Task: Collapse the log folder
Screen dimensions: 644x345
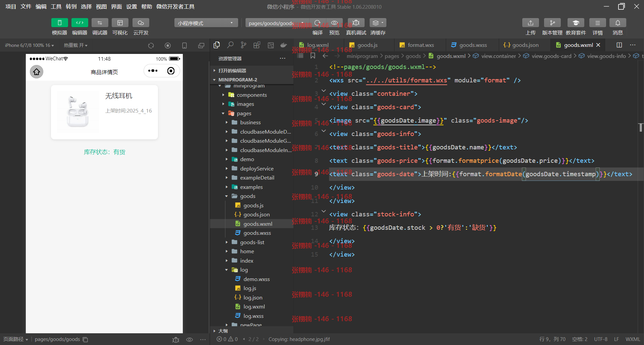Action: pos(252,270)
